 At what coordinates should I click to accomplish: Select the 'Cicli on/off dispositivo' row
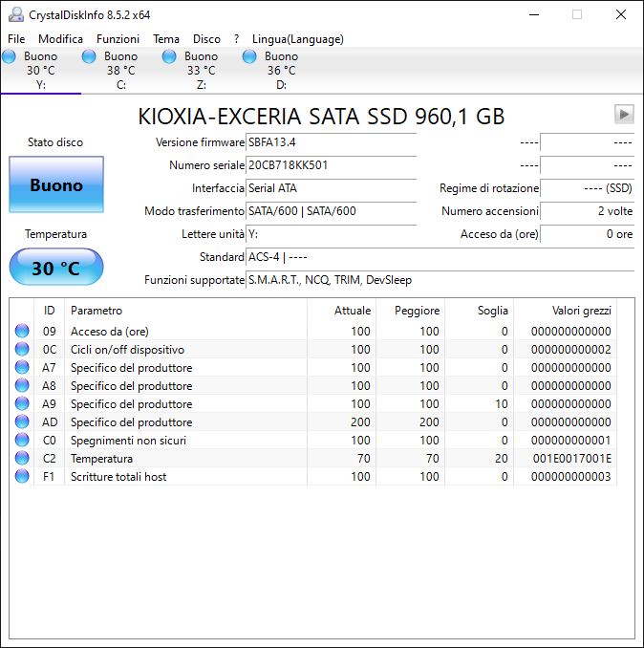pyautogui.click(x=313, y=349)
